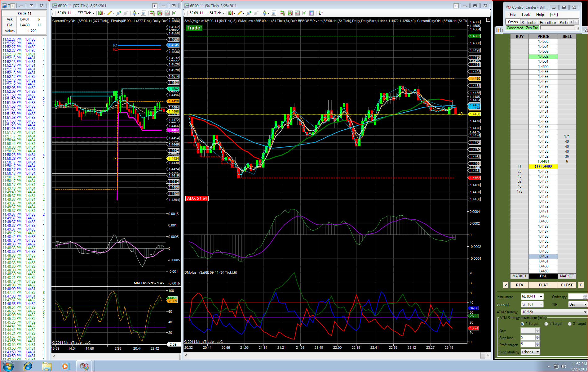Open indicators icon in 54 Tick chart

click(x=297, y=13)
